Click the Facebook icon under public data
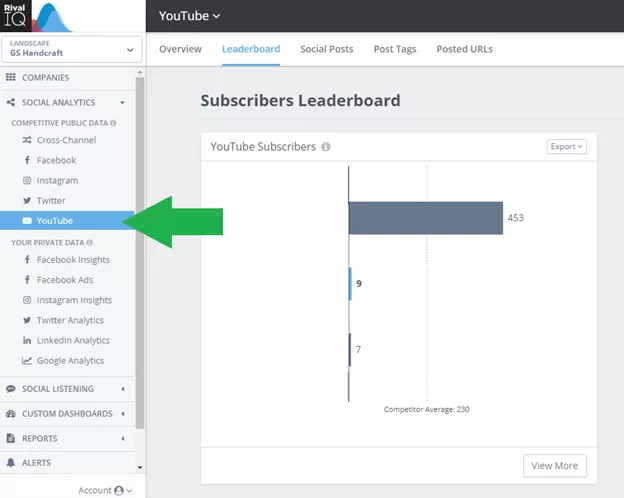The height and width of the screenshot is (498, 624). point(27,160)
